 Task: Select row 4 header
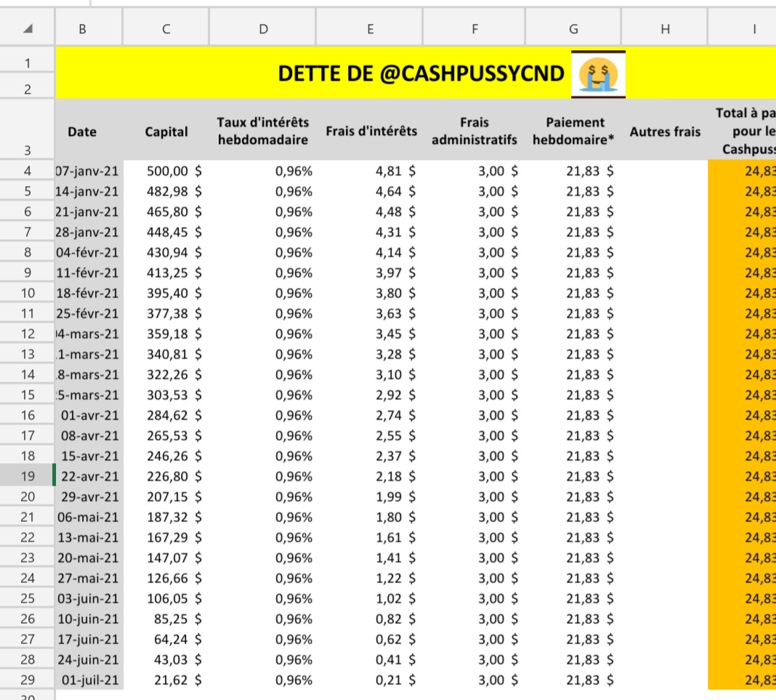pyautogui.click(x=27, y=171)
